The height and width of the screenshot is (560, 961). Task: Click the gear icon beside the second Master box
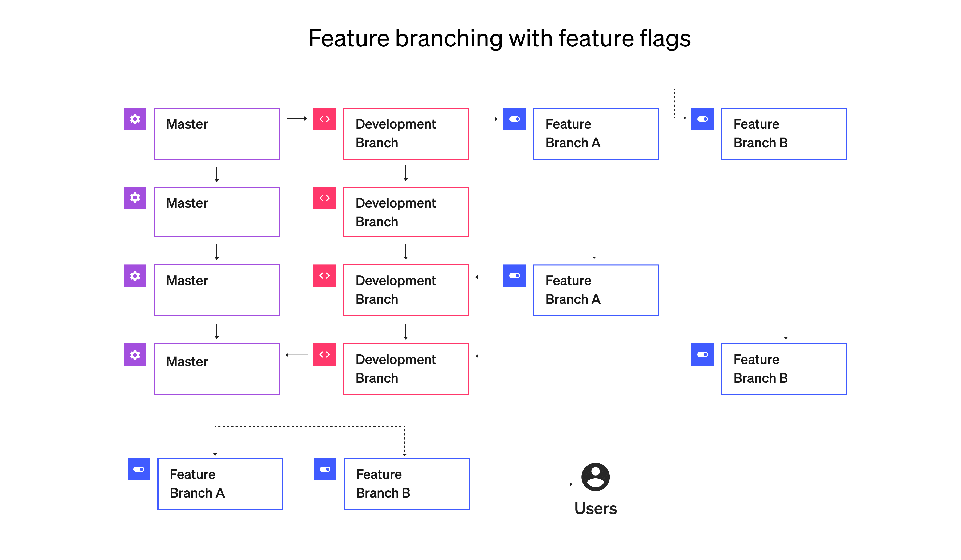pos(135,198)
